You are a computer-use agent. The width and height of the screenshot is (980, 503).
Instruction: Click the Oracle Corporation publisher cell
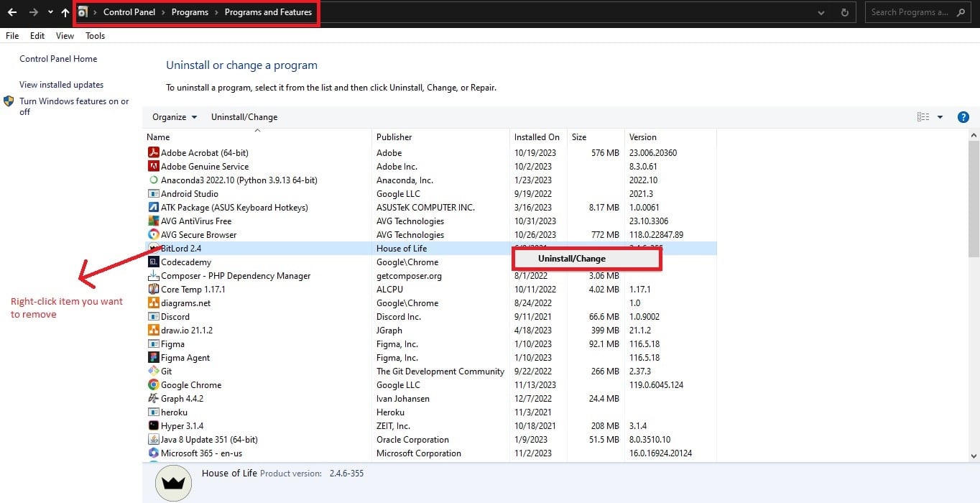pyautogui.click(x=412, y=439)
